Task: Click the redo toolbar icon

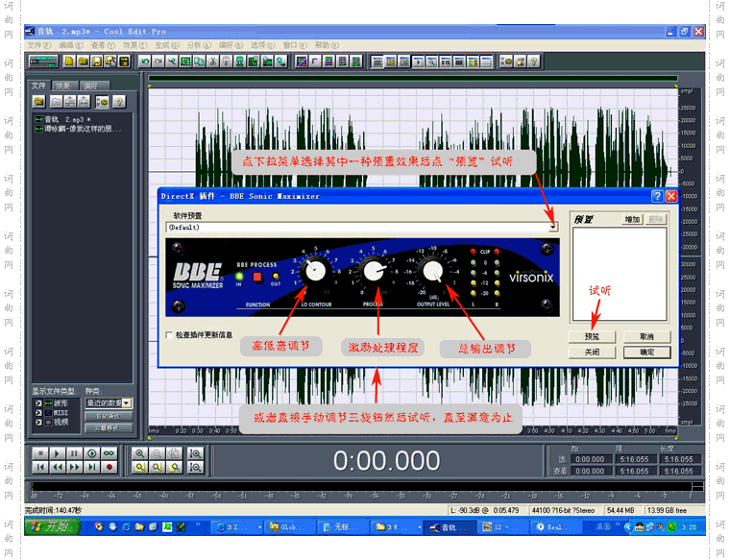Action: (158, 61)
